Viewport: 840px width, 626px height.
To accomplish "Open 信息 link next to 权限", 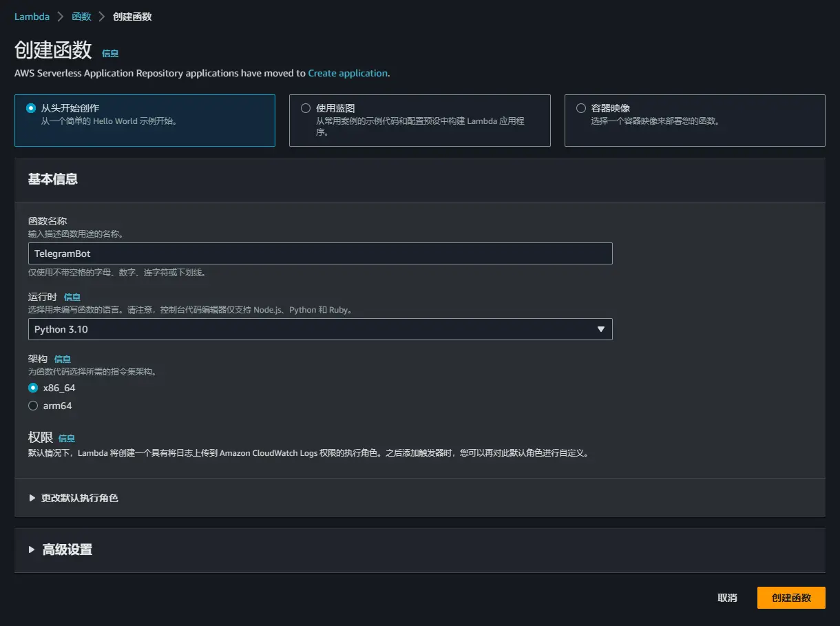I will (67, 438).
